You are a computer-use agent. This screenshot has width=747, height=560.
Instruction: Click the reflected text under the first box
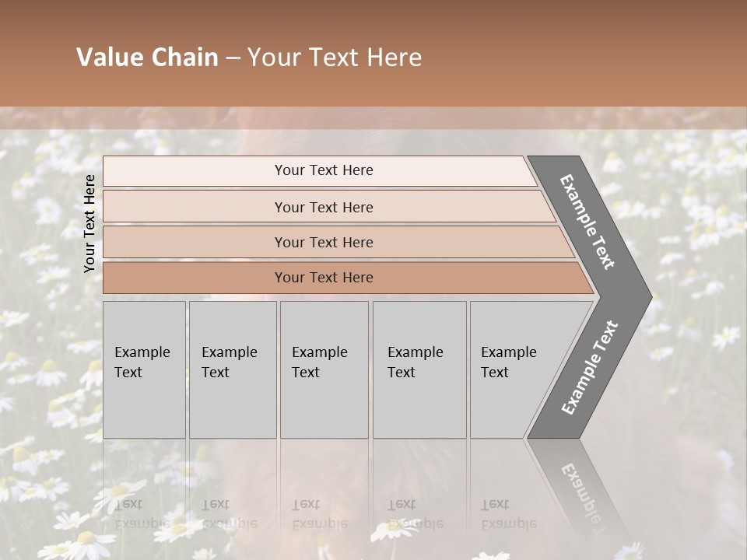142,515
